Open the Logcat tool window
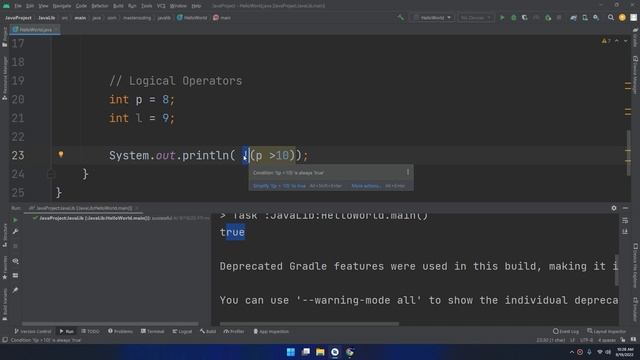640x360 pixels. point(182,331)
